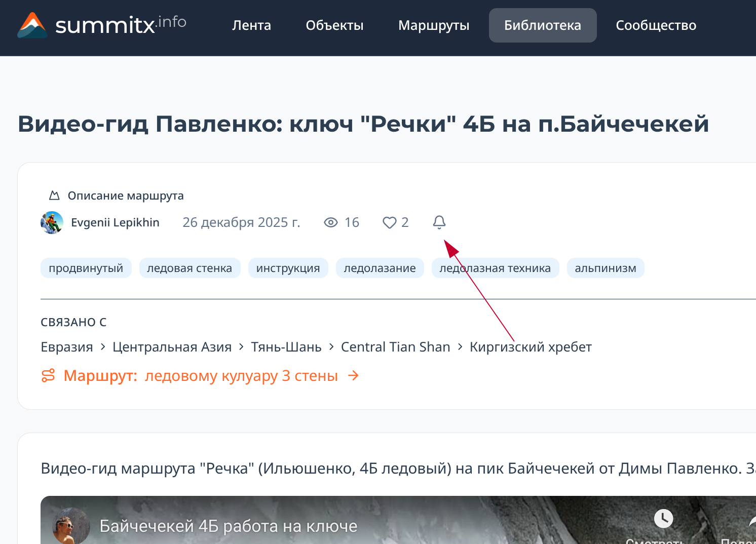
Task: Click the mountain icon near Описание маршрута
Action: pos(54,196)
